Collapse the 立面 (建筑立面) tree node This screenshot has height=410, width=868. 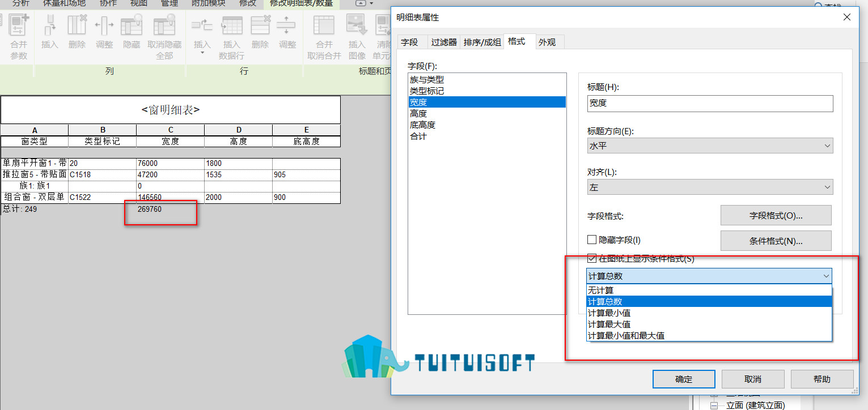714,405
